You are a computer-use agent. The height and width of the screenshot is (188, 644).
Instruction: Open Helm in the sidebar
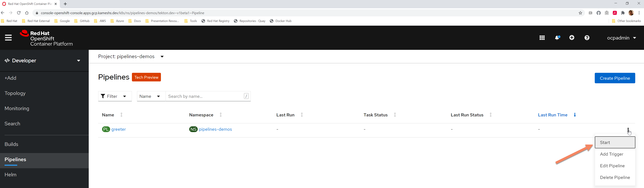pos(44,175)
